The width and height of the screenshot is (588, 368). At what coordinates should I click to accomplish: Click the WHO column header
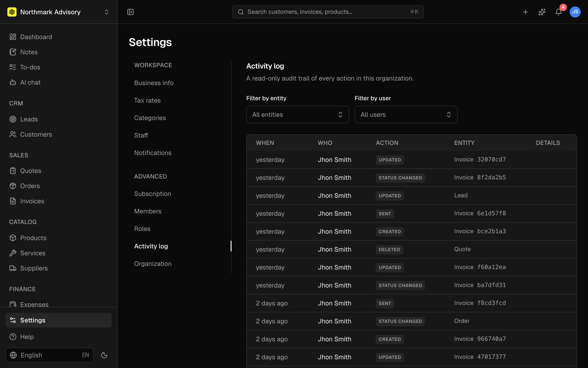pos(325,143)
